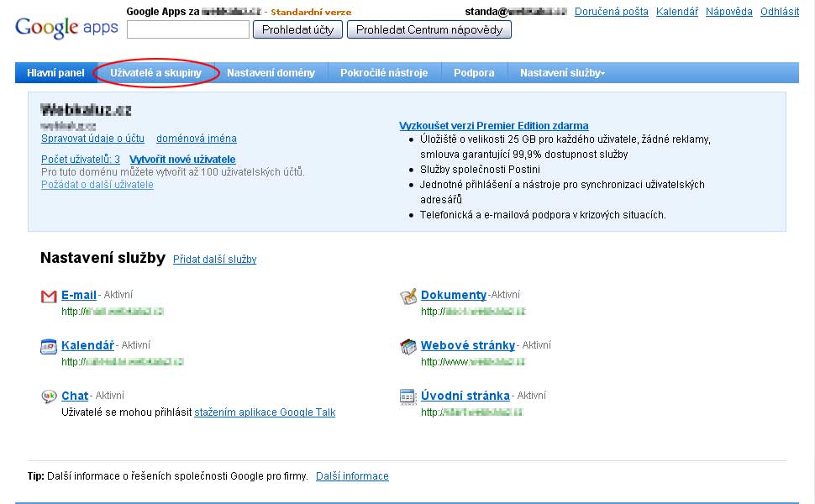Open the Doručená pošta link
Image resolution: width=815 pixels, height=504 pixels.
[612, 12]
